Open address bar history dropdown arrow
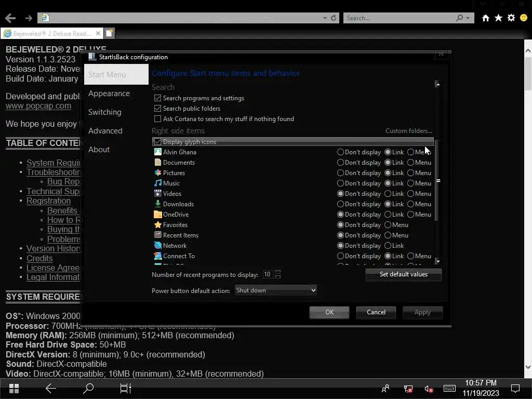 point(325,18)
